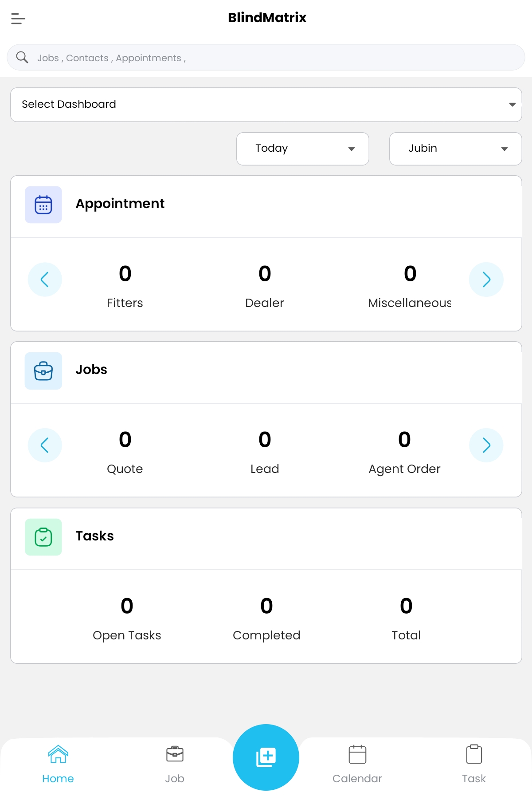Open the Task tab
532x804 pixels.
point(474,765)
